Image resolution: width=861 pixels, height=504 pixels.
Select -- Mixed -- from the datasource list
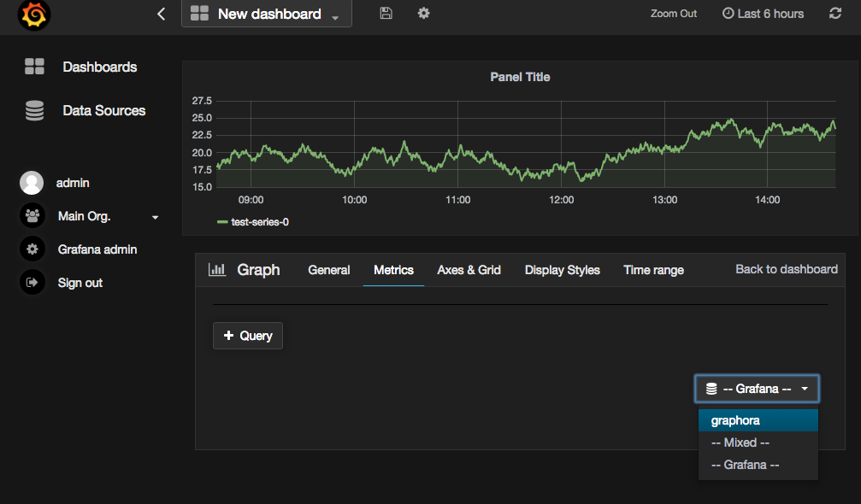(758, 442)
